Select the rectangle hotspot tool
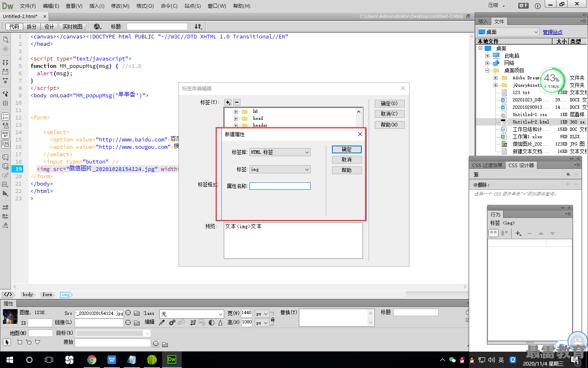The width and height of the screenshot is (588, 368). coord(20,342)
